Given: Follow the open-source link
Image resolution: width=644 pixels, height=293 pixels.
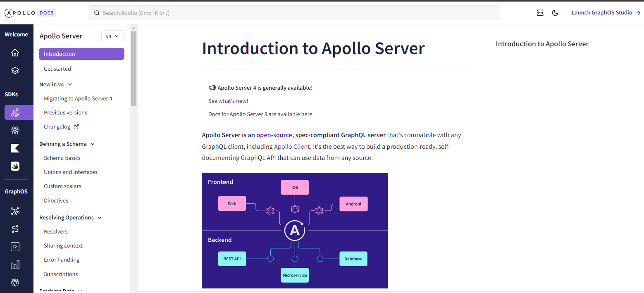Looking at the screenshot, I should point(274,135).
